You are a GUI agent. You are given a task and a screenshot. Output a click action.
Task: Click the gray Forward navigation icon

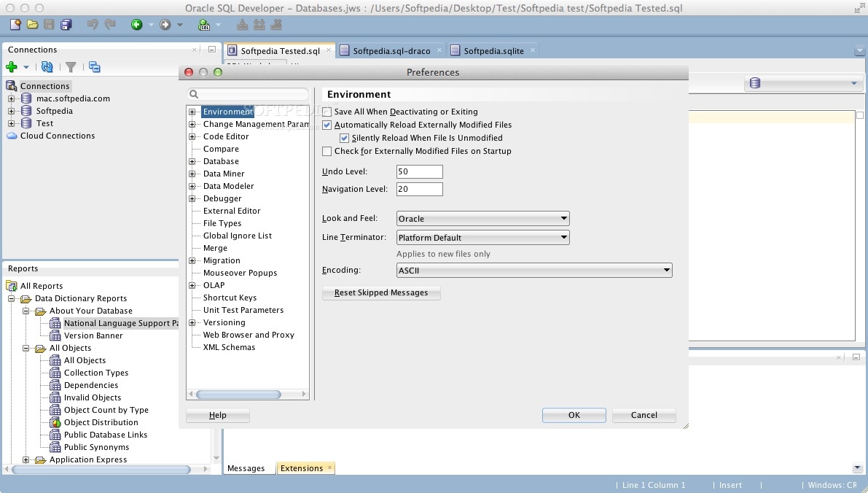165,24
